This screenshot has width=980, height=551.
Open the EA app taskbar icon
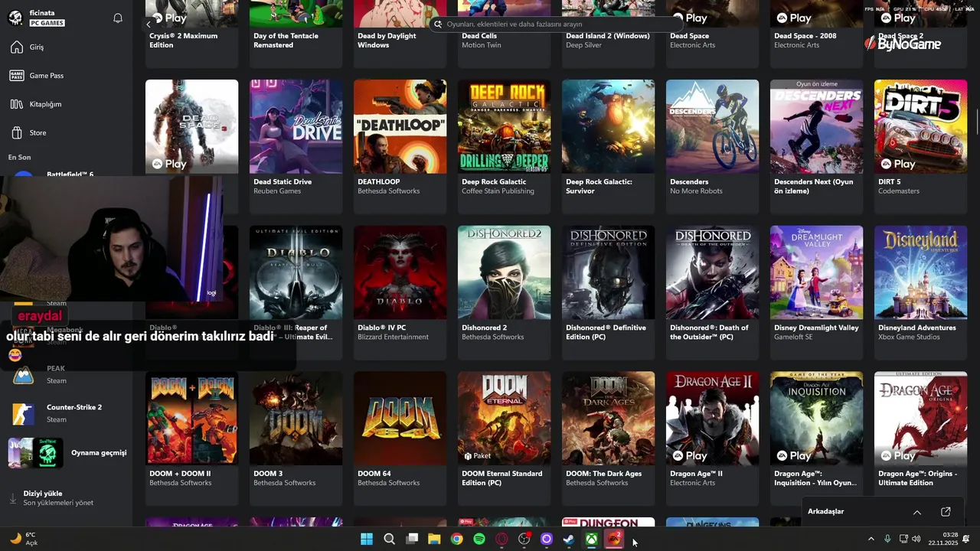pyautogui.click(x=614, y=540)
